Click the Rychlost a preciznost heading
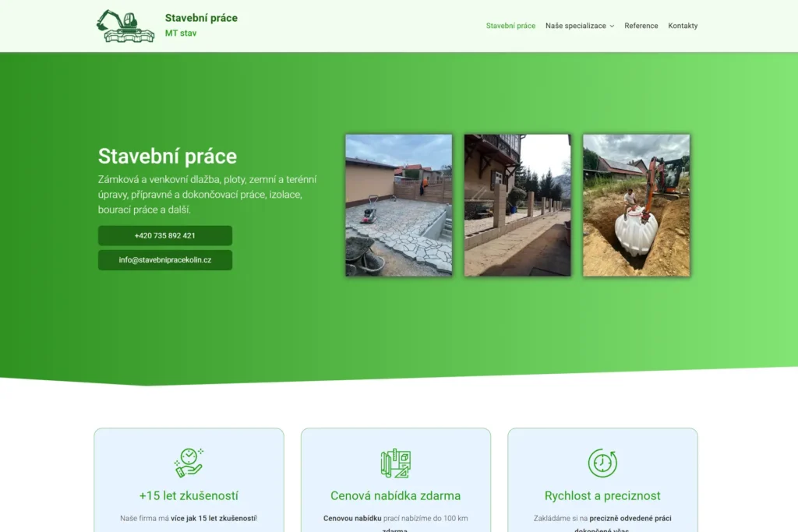This screenshot has height=532, width=798. pyautogui.click(x=602, y=495)
